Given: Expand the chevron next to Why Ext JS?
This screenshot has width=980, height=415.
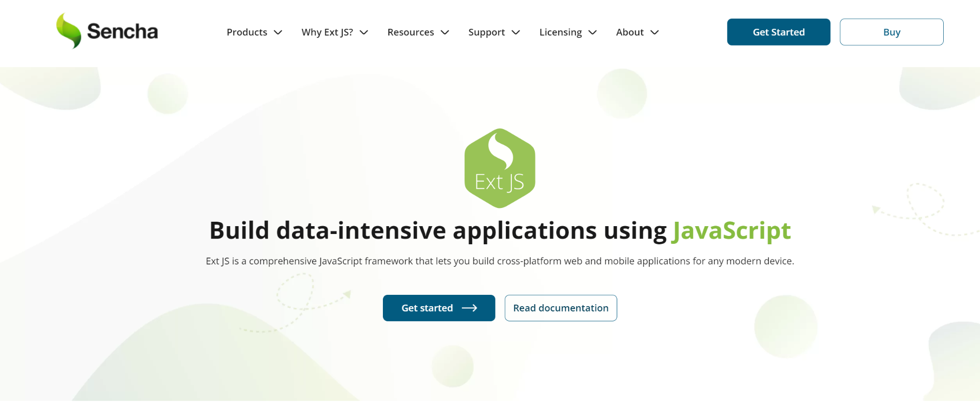Looking at the screenshot, I should 364,32.
